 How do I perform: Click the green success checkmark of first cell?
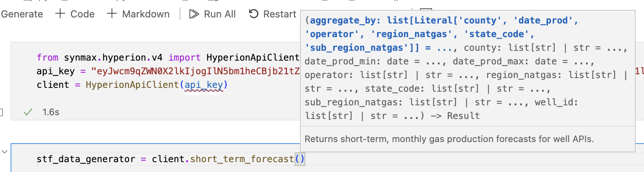(x=28, y=112)
